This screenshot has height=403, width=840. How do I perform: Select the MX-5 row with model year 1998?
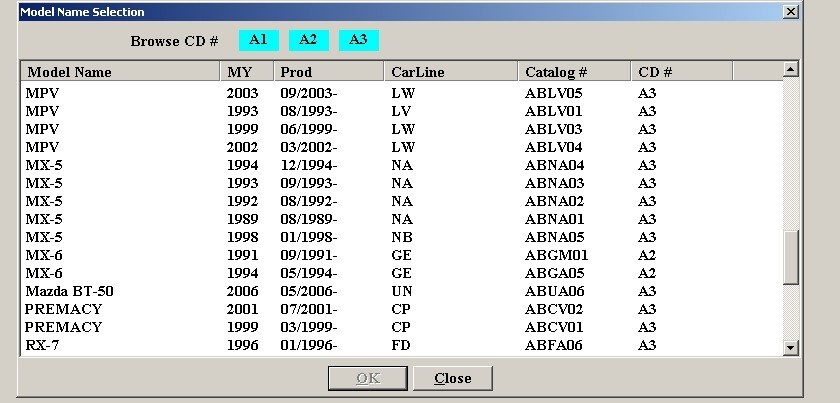tap(402, 237)
